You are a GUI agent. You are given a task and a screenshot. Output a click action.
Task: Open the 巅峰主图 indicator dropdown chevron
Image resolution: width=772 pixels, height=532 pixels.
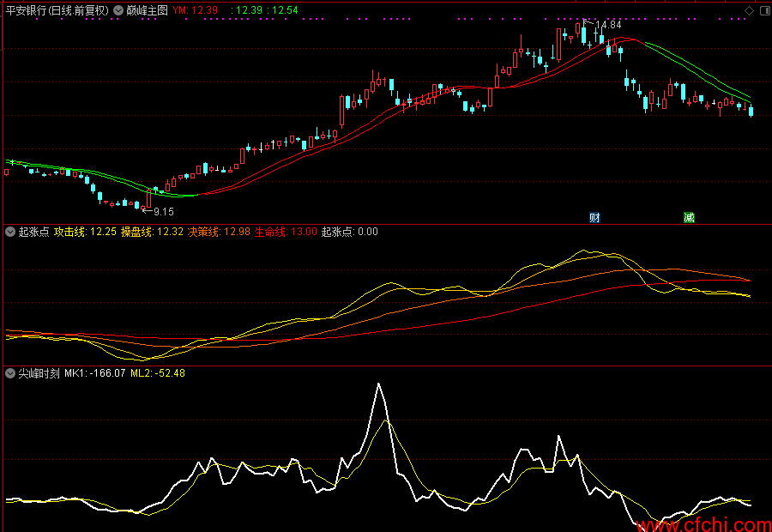pos(118,10)
